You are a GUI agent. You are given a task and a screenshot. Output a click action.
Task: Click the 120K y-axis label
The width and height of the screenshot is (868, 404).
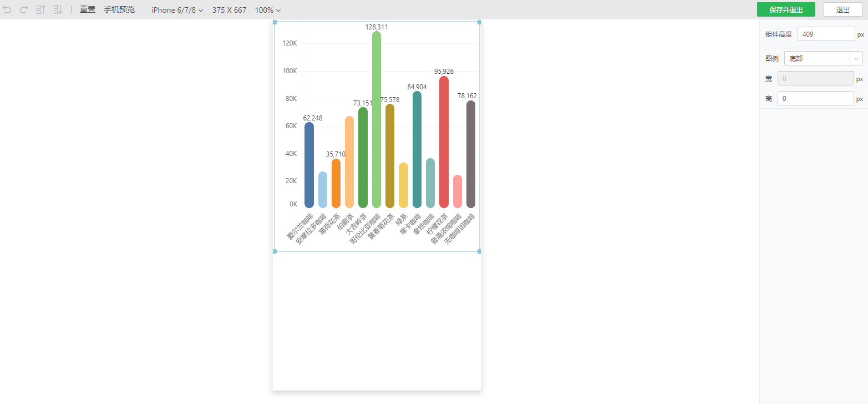(290, 43)
